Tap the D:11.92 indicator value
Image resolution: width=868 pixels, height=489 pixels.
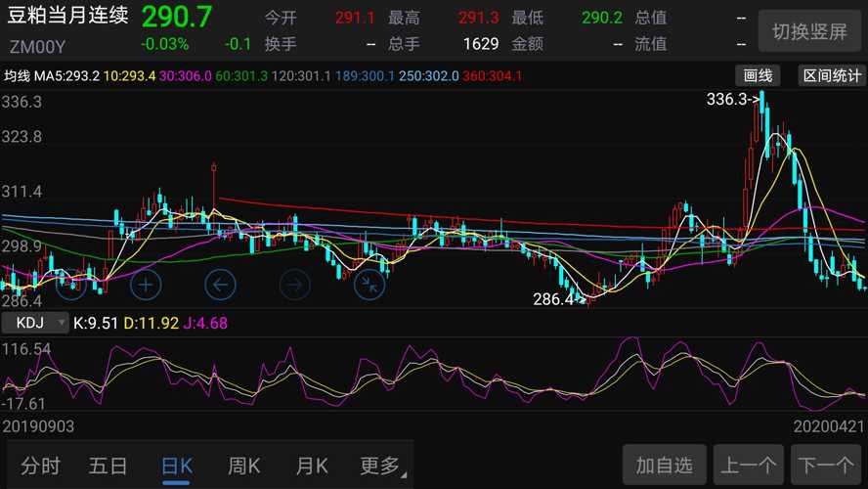point(152,323)
